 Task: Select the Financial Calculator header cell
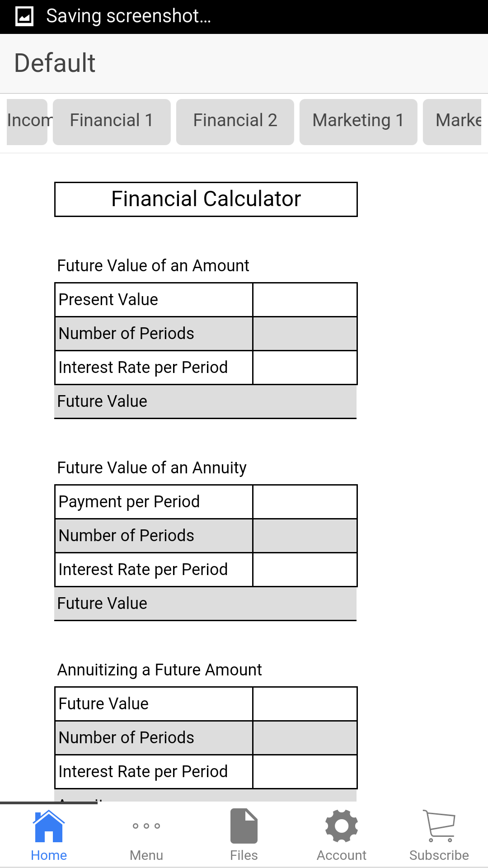point(206,199)
